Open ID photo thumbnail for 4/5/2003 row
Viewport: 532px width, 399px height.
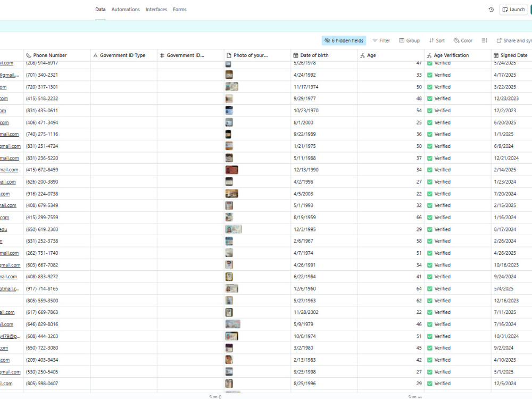click(x=232, y=194)
